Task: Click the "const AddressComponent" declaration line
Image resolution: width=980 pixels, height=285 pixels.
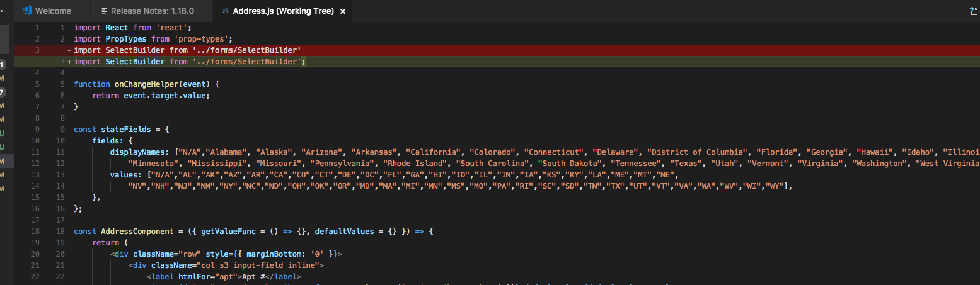Action: (x=253, y=231)
